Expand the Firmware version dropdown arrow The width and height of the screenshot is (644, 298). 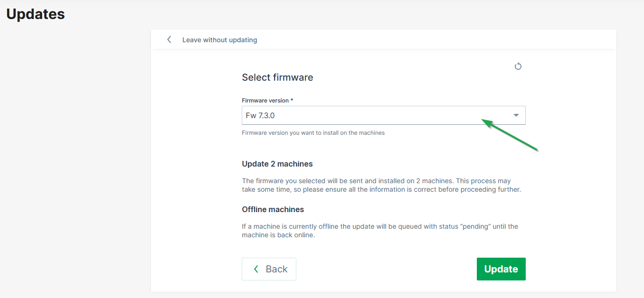(x=516, y=115)
